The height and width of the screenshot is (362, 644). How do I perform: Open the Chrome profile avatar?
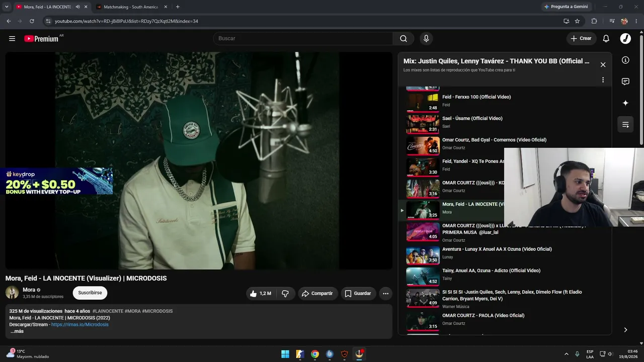[x=624, y=21]
